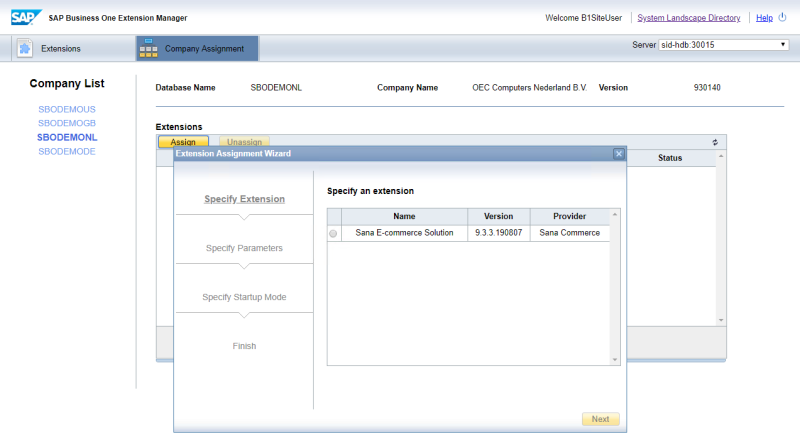The image size is (800, 437).
Task: Click the Specify Startup Mode wizard step
Action: (244, 297)
